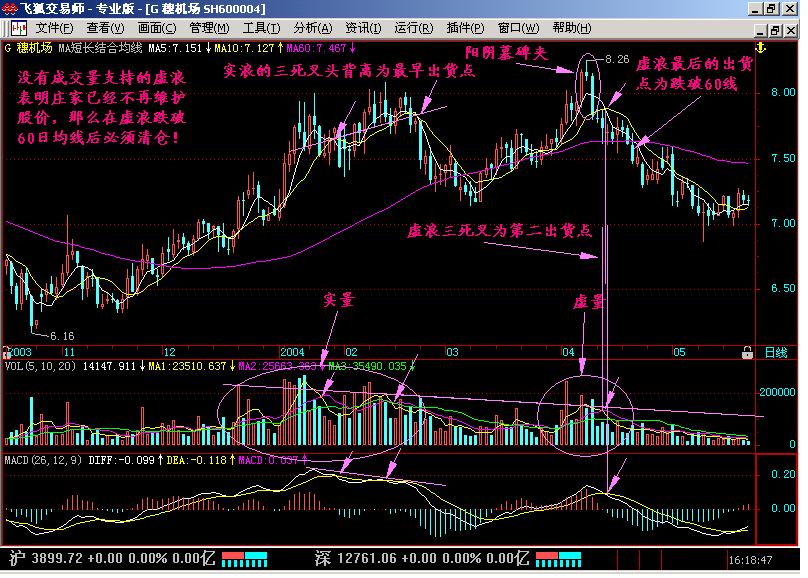
Task: Minimize the inner G 穗机场 chart window
Action: pos(760,31)
